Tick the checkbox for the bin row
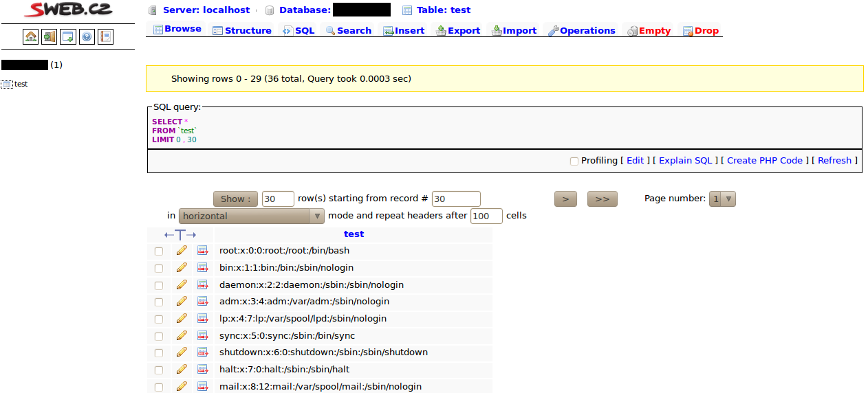 [159, 268]
